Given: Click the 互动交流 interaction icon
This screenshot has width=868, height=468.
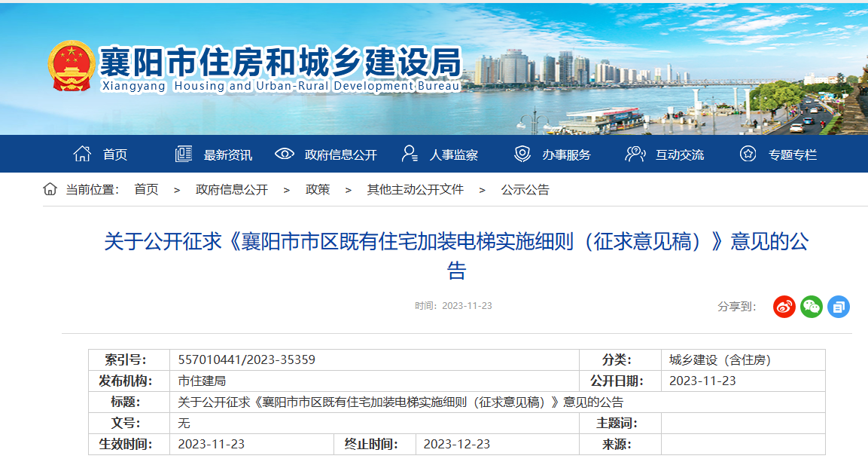Looking at the screenshot, I should pos(635,153).
